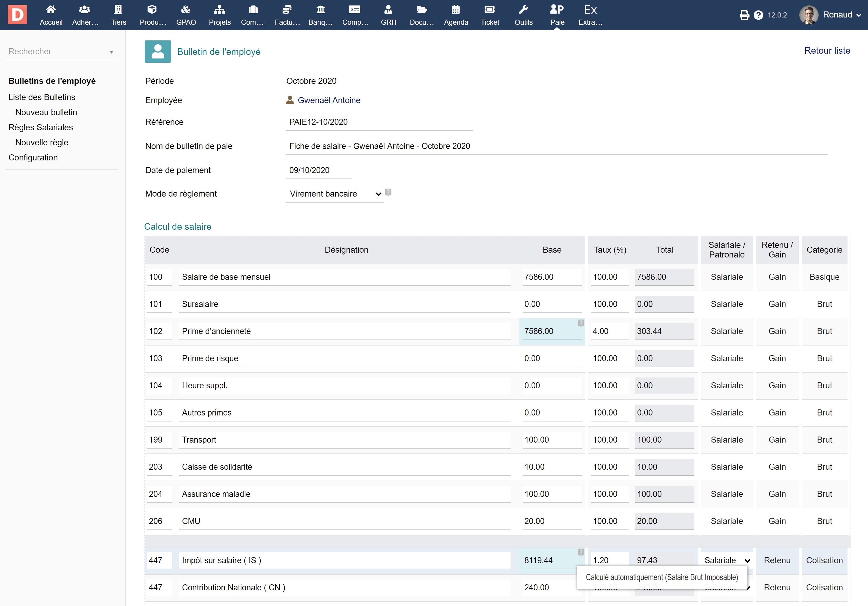Open the Rechercher search dropdown
Screen dimensions: 868x606
[61, 52]
